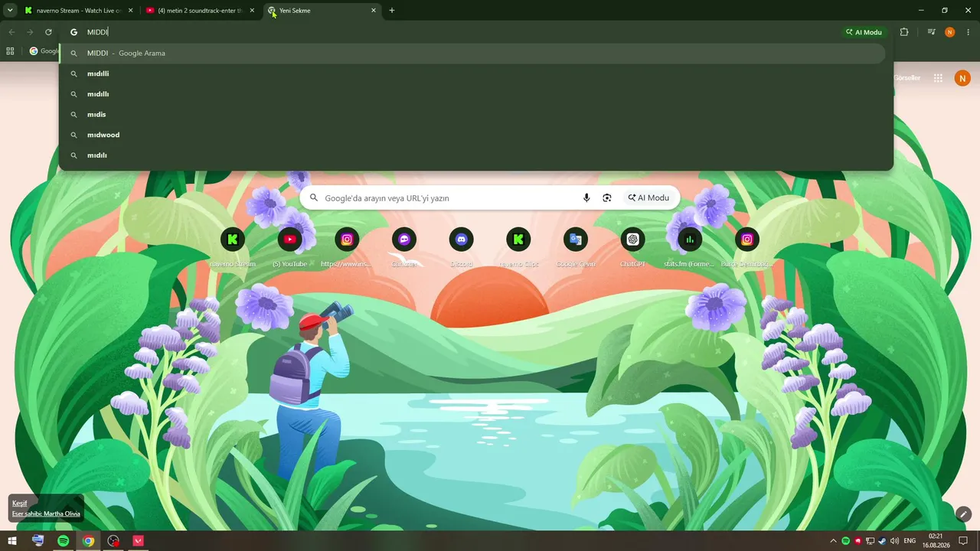Image resolution: width=980 pixels, height=551 pixels.
Task: Close the Yeni Sekme tab
Action: [x=374, y=11]
